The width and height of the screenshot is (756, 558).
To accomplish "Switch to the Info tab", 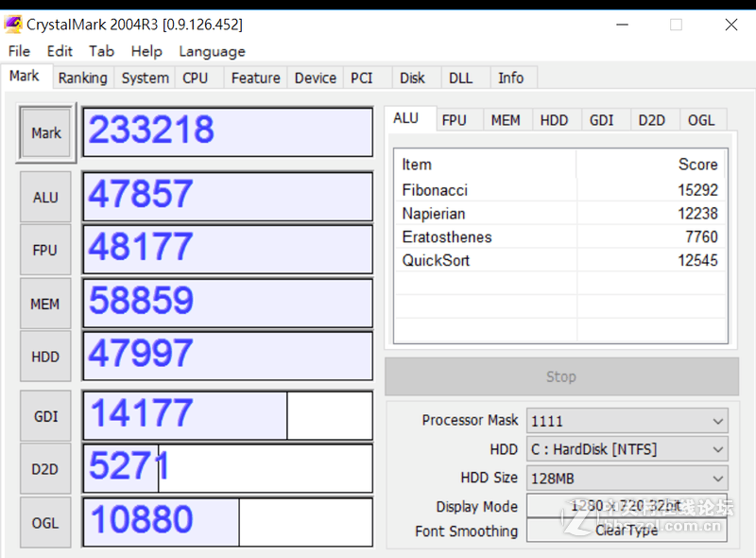I will coord(511,78).
